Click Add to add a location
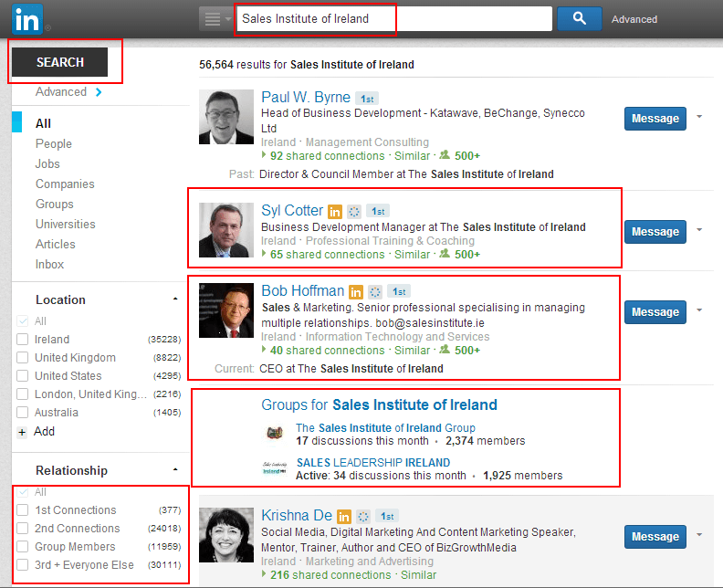This screenshot has width=723, height=588. tap(44, 432)
